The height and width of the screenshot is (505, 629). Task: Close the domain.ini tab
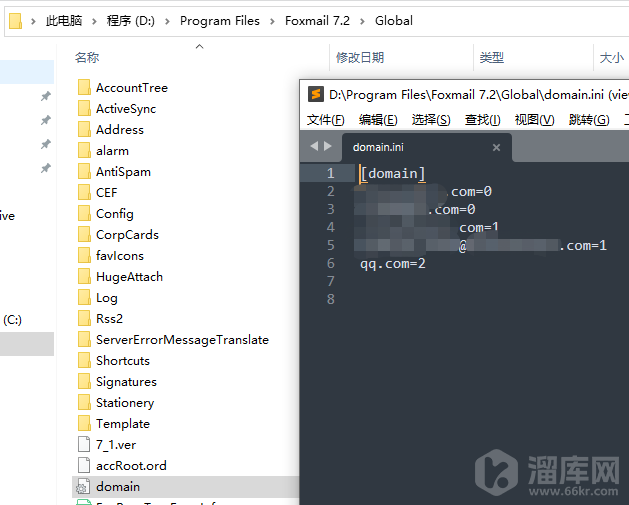pyautogui.click(x=496, y=148)
